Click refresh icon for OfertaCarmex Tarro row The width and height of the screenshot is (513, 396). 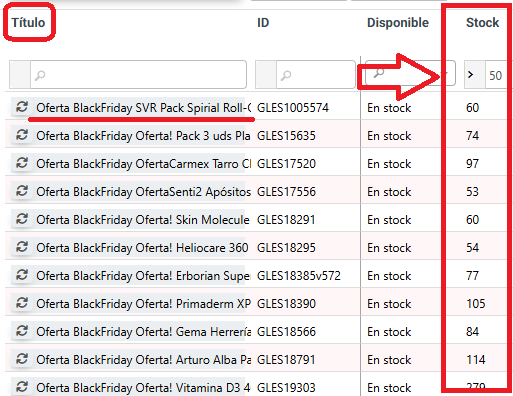pos(22,163)
